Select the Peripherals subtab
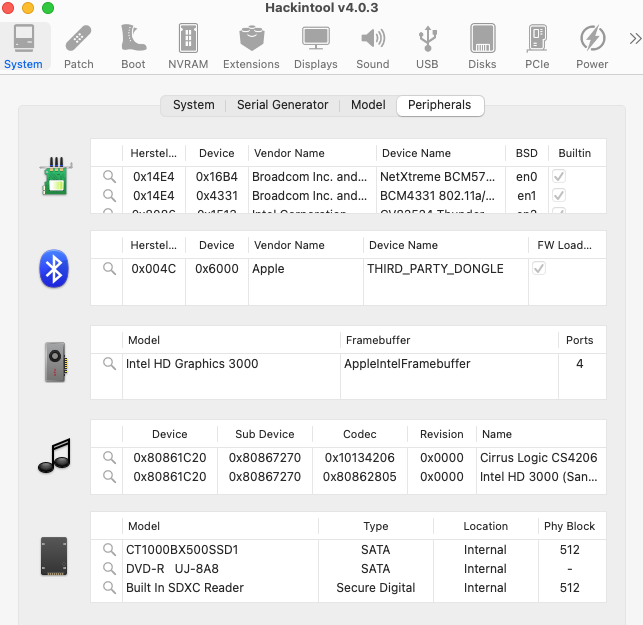Screen dimensions: 643x625 point(440,105)
